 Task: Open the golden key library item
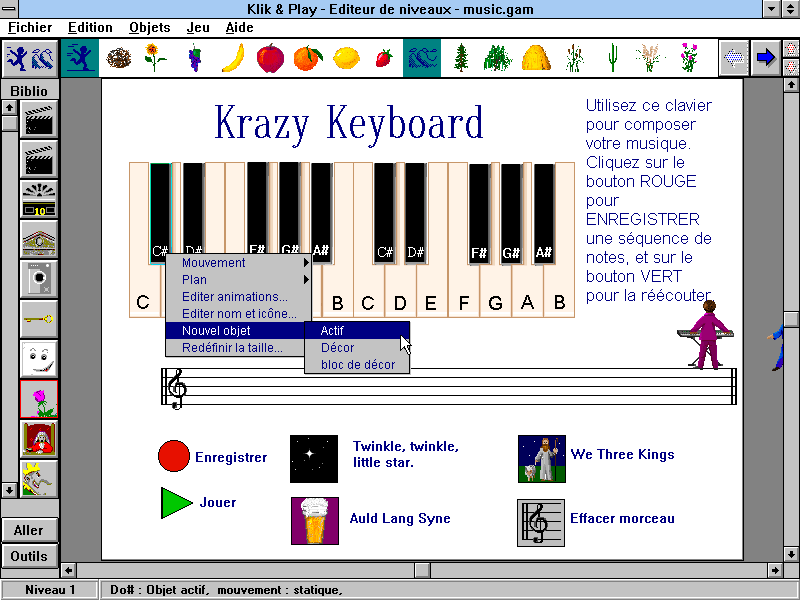point(39,320)
